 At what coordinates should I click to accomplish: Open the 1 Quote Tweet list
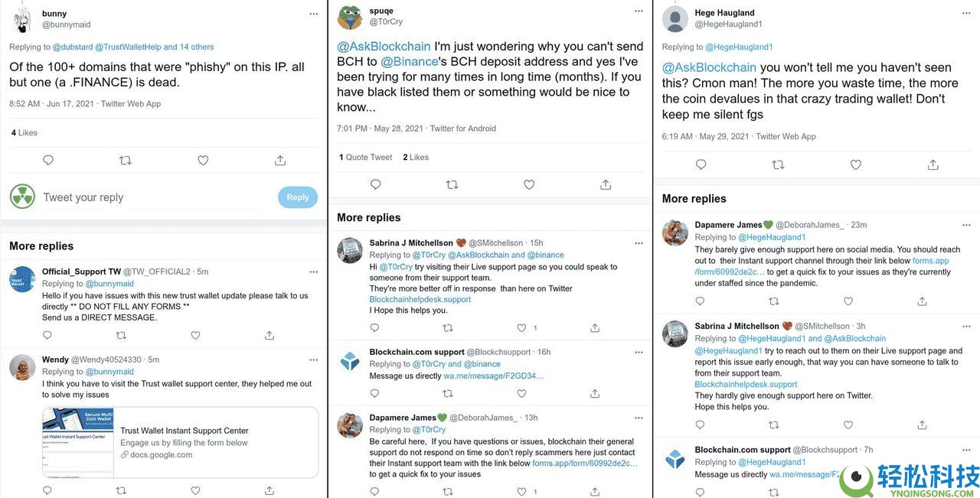click(366, 157)
